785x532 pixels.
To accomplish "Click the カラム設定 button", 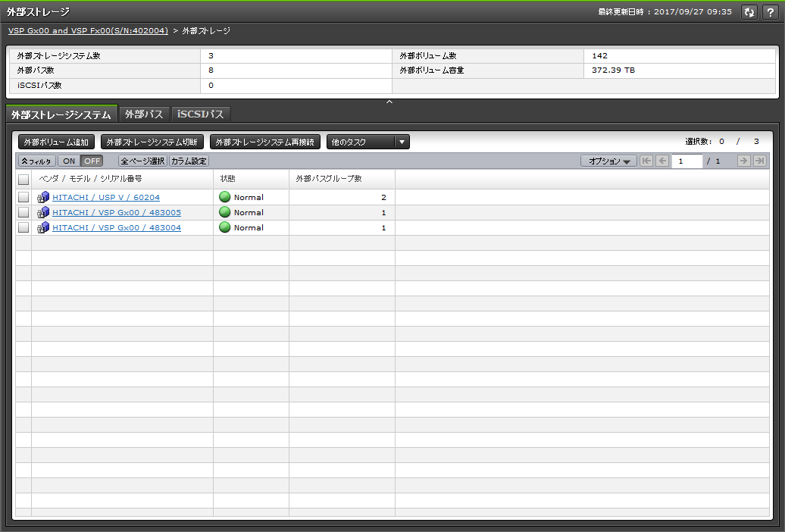I will click(x=189, y=161).
